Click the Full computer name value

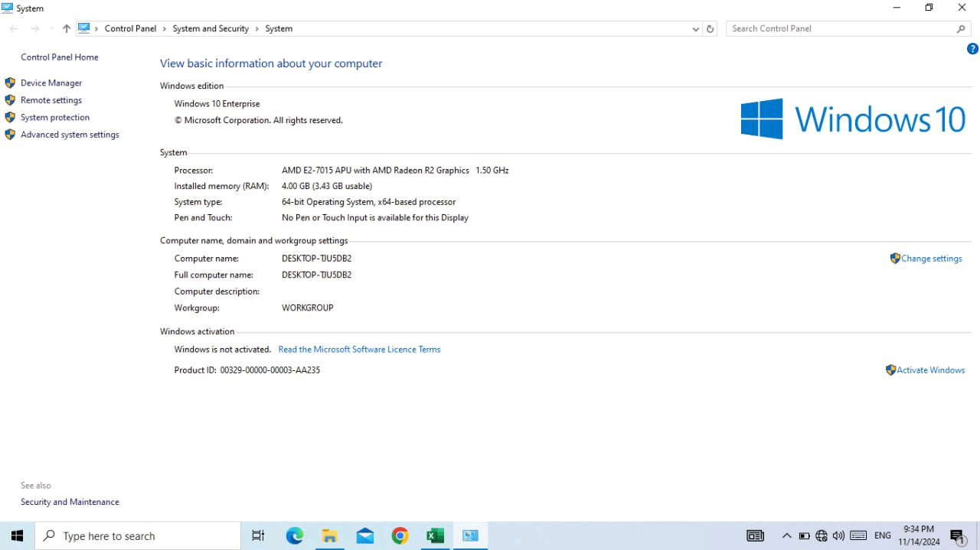[x=316, y=275]
